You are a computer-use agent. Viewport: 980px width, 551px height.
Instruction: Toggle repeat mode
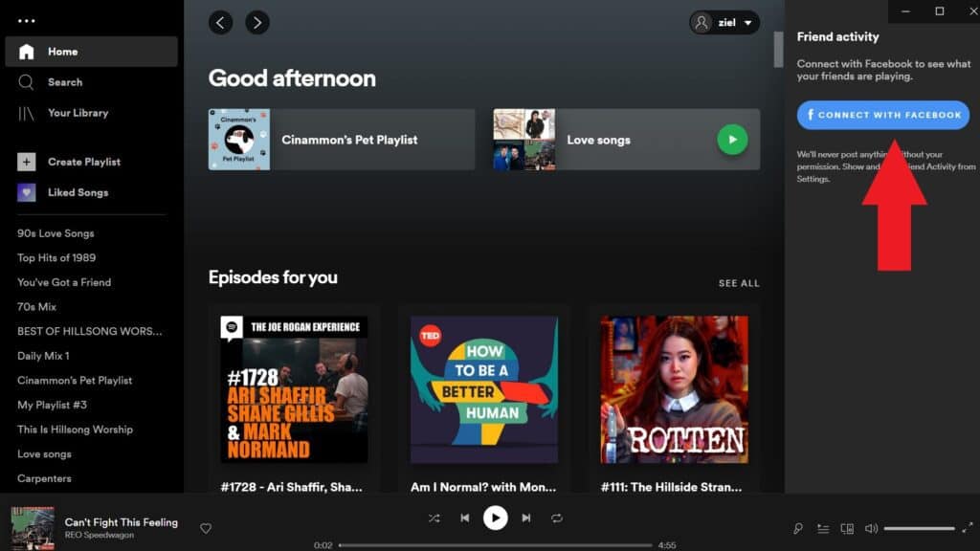coord(557,518)
